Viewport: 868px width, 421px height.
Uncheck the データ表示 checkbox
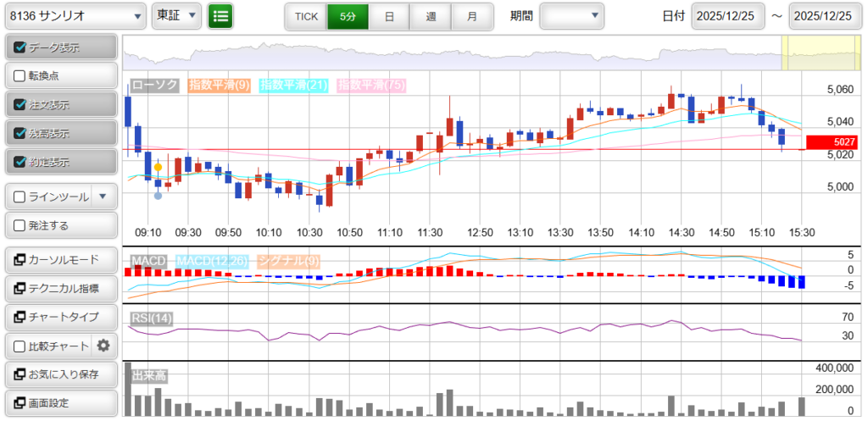point(20,47)
